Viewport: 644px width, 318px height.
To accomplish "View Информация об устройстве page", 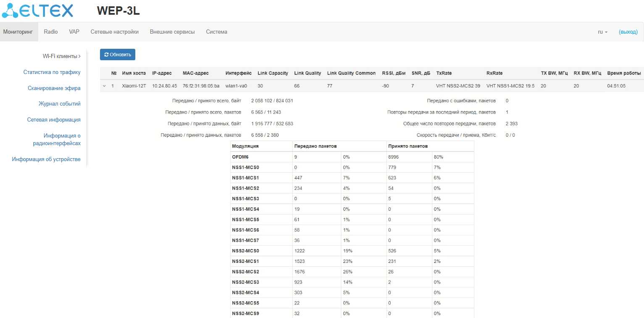I will click(x=46, y=159).
